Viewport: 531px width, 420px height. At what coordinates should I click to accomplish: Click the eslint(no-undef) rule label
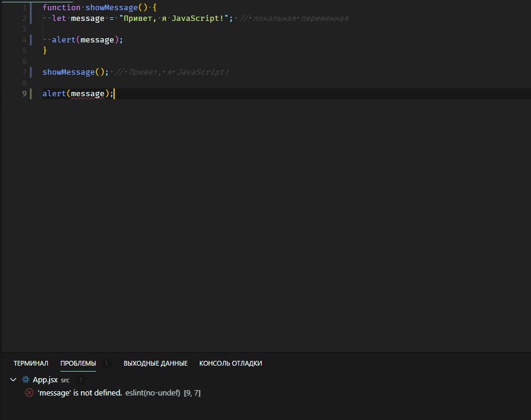pyautogui.click(x=153, y=393)
